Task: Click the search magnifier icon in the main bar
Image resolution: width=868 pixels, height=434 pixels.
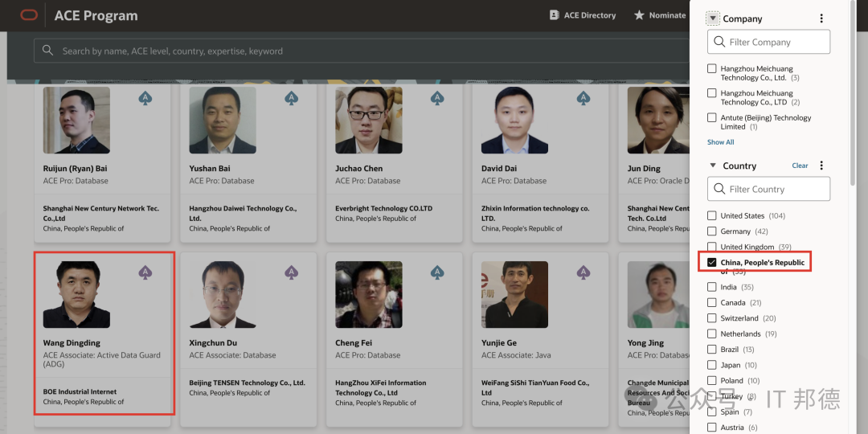Action: [47, 51]
